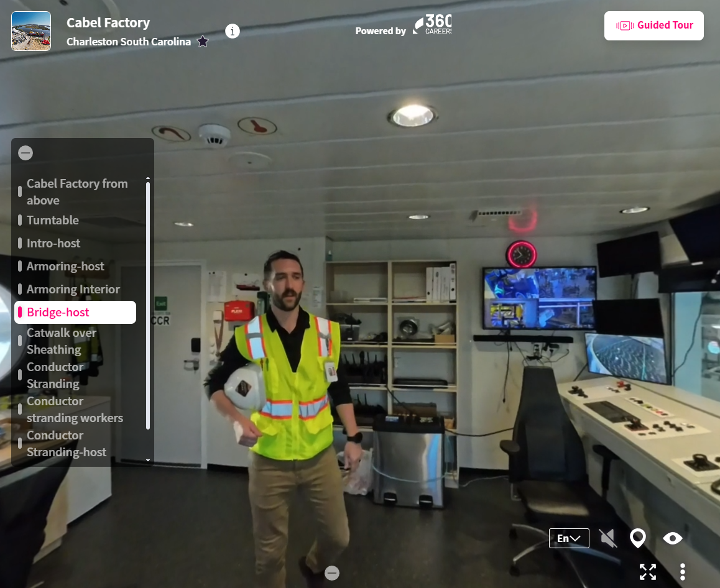Select the Turntable scene
This screenshot has width=720, height=588.
pos(52,220)
